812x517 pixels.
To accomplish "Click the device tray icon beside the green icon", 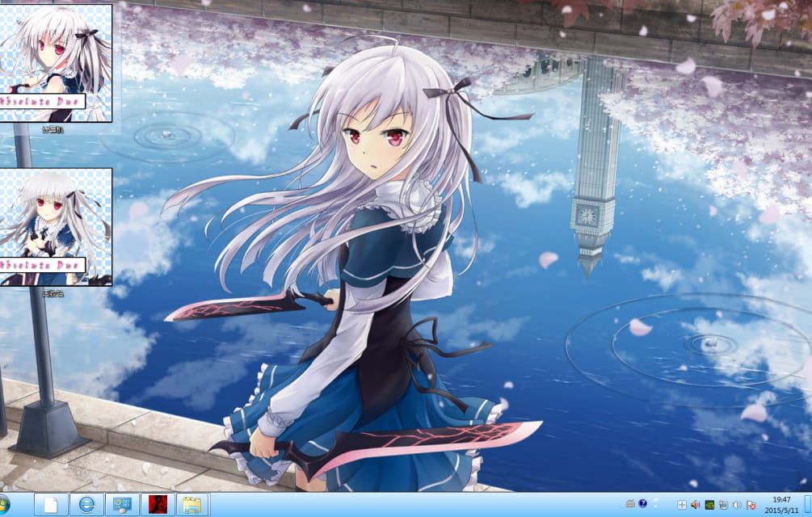I will [725, 504].
